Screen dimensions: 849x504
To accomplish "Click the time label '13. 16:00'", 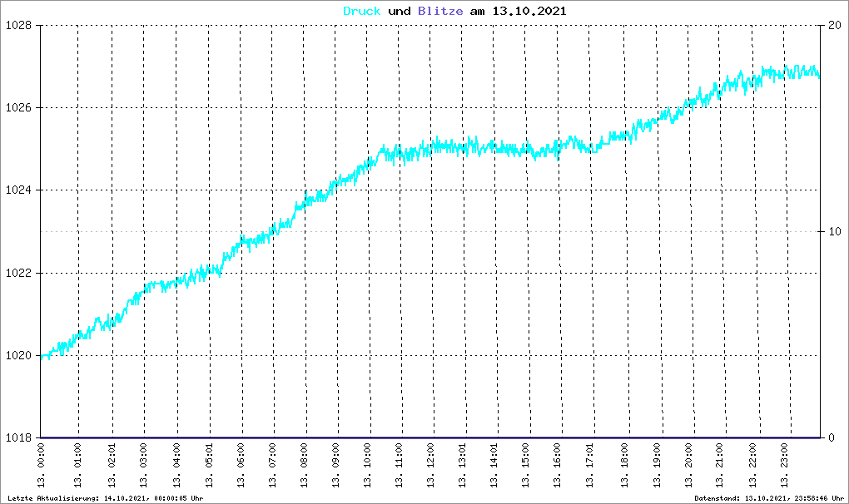I will click(x=557, y=465).
